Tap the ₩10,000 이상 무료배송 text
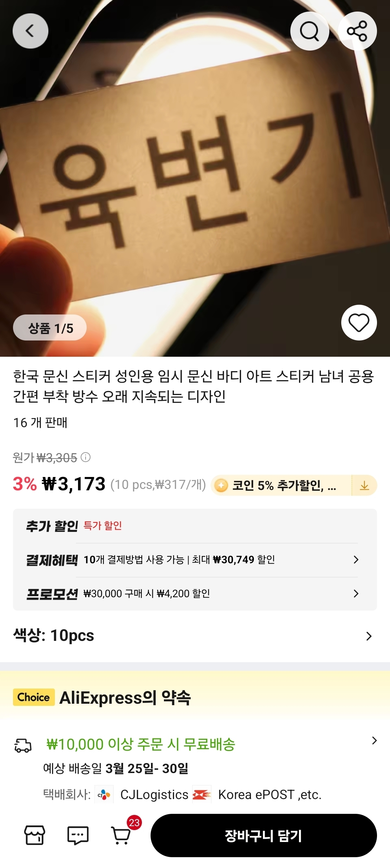 141,745
